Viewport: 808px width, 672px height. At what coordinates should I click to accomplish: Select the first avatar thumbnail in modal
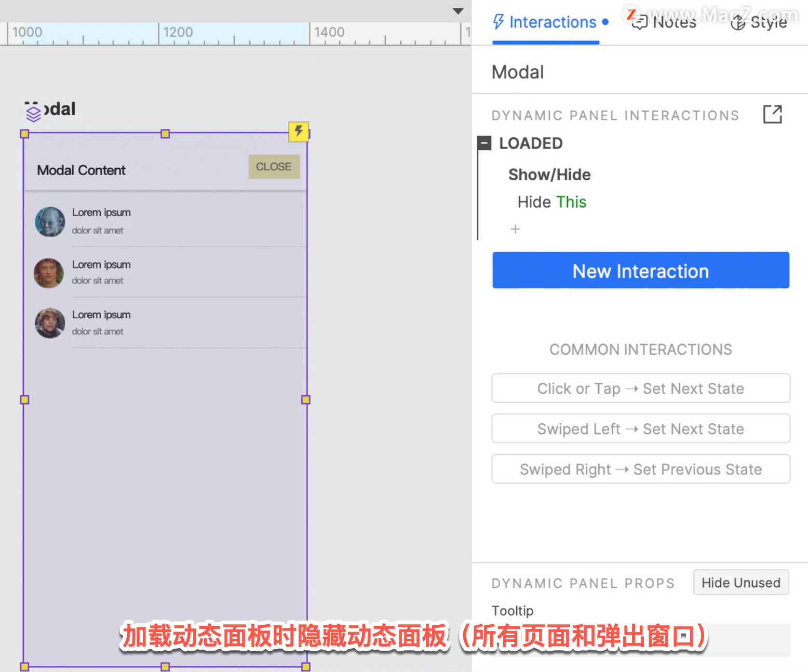tap(50, 222)
